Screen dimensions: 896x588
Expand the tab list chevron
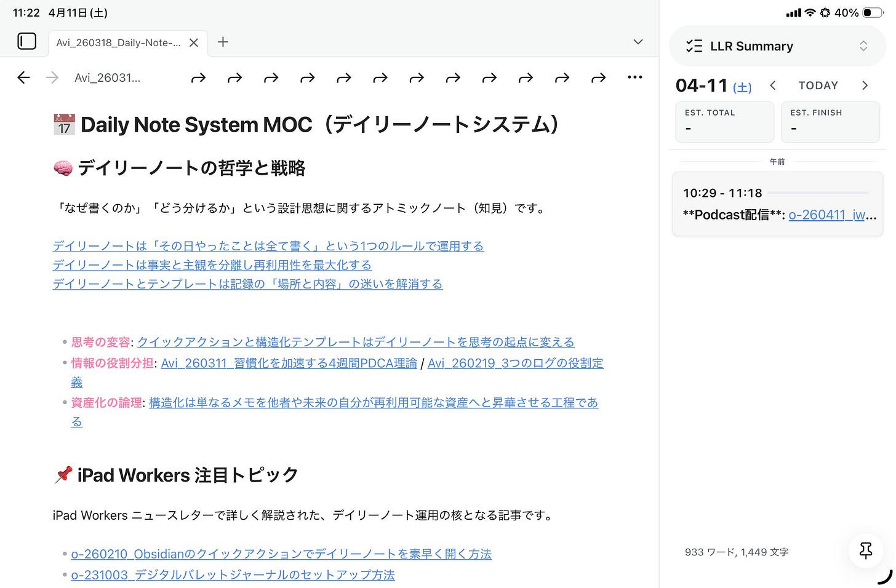click(x=638, y=42)
